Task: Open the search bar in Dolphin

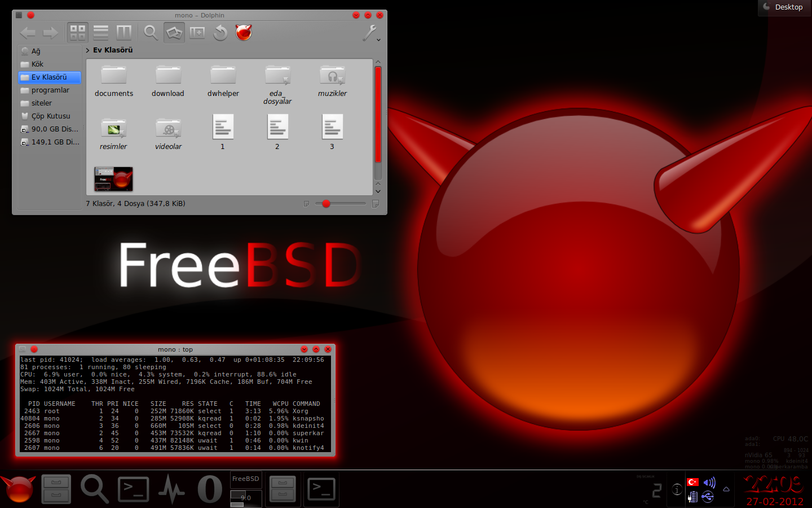Action: pos(150,32)
